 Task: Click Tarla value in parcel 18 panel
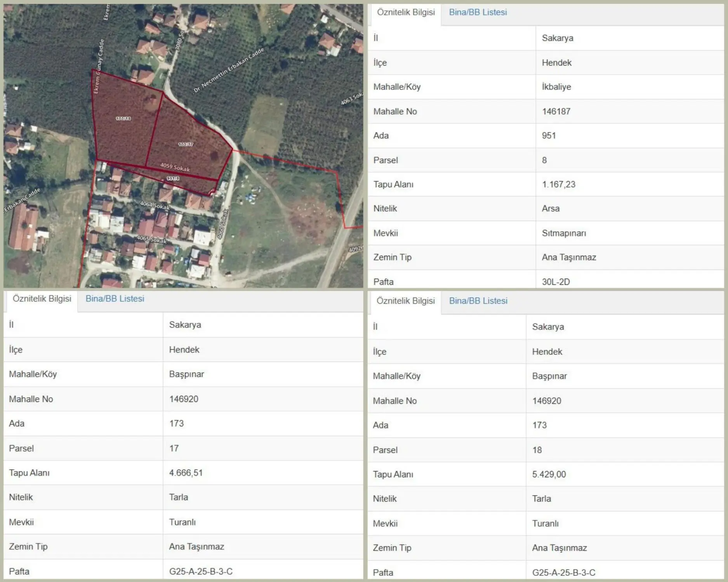point(541,499)
